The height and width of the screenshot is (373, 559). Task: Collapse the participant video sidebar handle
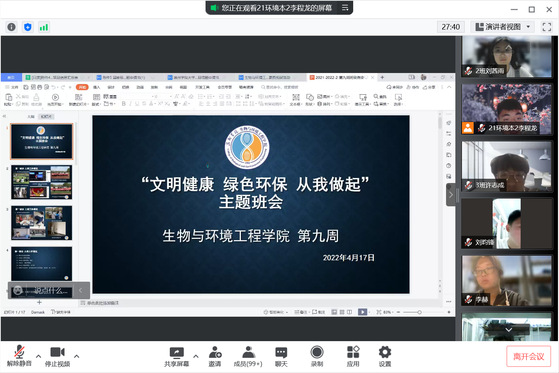451,195
